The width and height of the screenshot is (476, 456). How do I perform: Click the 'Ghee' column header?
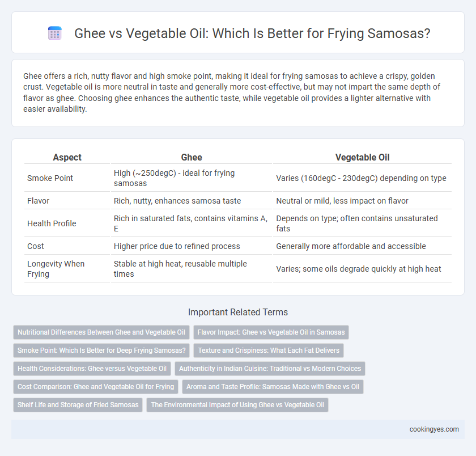192,157
